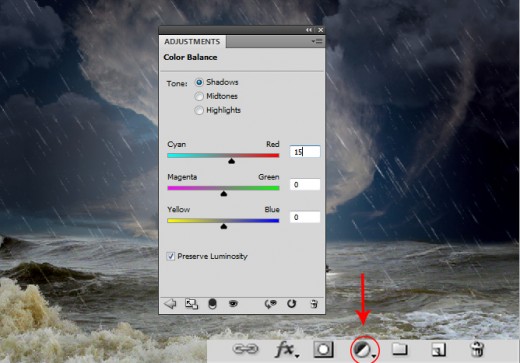Click the Tone: label

tap(177, 83)
